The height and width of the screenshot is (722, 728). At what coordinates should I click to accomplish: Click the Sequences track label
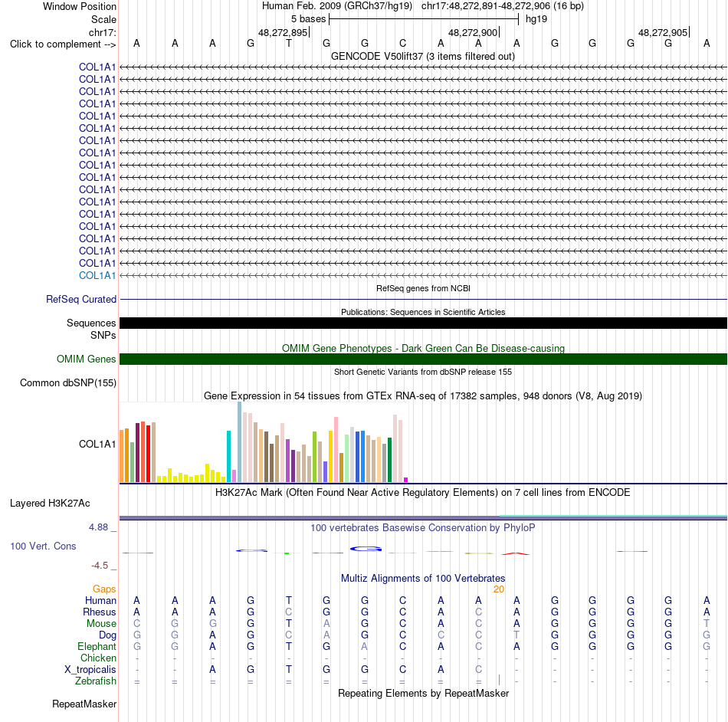pos(91,323)
